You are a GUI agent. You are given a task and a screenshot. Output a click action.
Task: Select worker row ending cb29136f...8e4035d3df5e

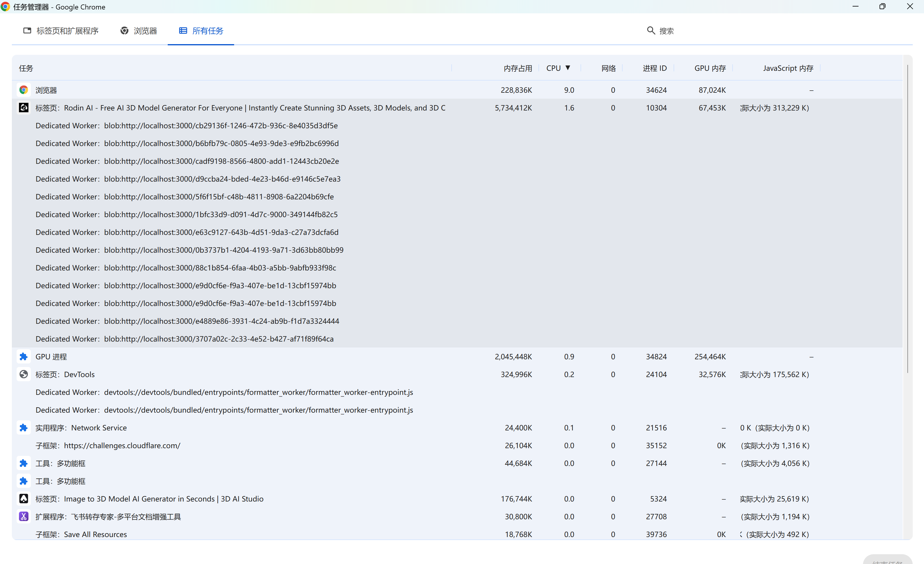[x=187, y=126]
